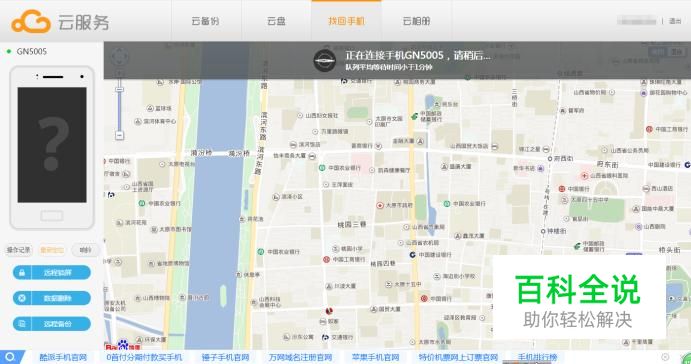Open the 手机排行榜 link

point(537,357)
